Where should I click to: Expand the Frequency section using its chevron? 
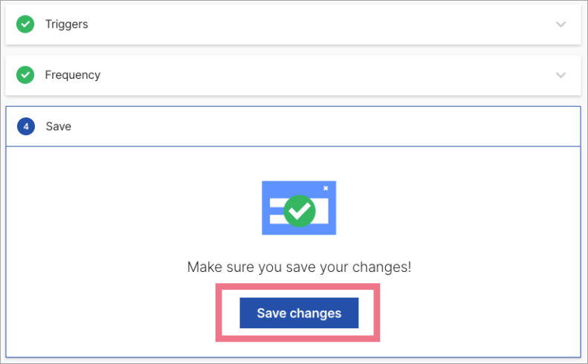[x=561, y=75]
